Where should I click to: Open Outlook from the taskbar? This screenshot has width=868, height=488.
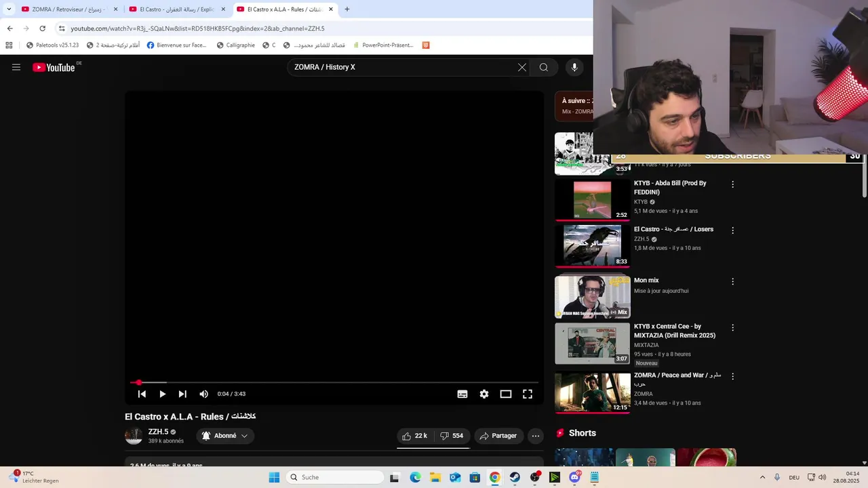(x=455, y=477)
